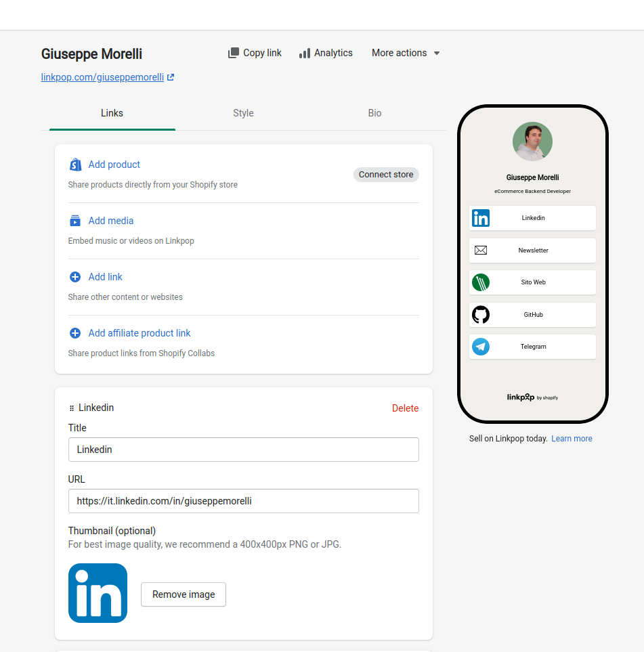Click Add affiliate product link text
This screenshot has height=652, width=644.
point(139,333)
